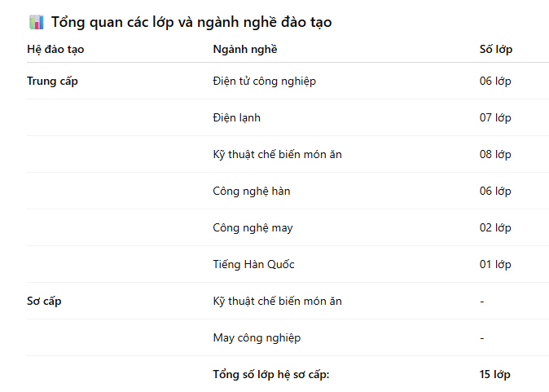
Task: Click the "Công nghệ may" cell
Action: click(253, 228)
